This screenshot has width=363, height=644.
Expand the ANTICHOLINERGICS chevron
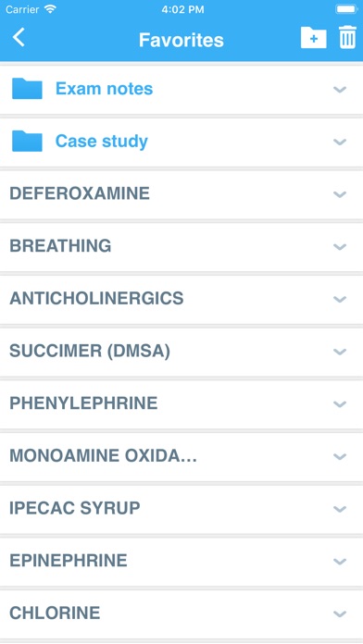coord(340,299)
